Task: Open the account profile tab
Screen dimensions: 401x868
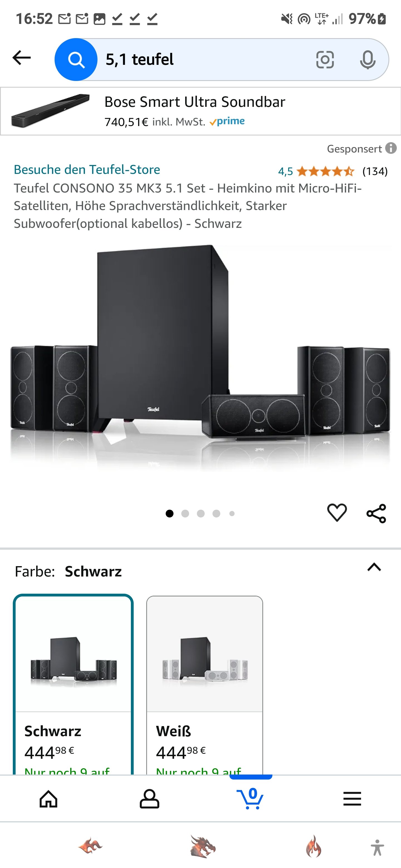Action: (150, 798)
